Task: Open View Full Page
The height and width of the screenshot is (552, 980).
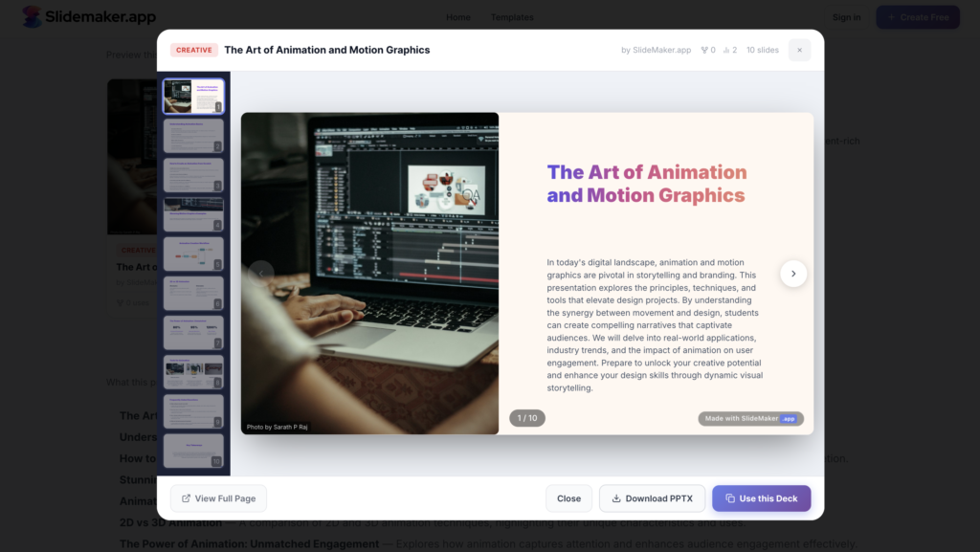Action: 218,498
